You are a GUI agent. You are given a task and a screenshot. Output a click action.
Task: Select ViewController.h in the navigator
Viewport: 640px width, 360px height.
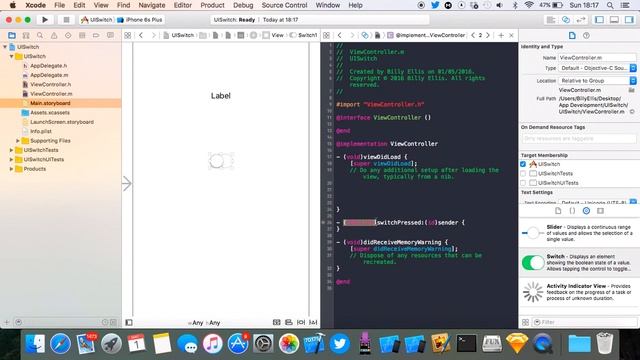[50, 84]
